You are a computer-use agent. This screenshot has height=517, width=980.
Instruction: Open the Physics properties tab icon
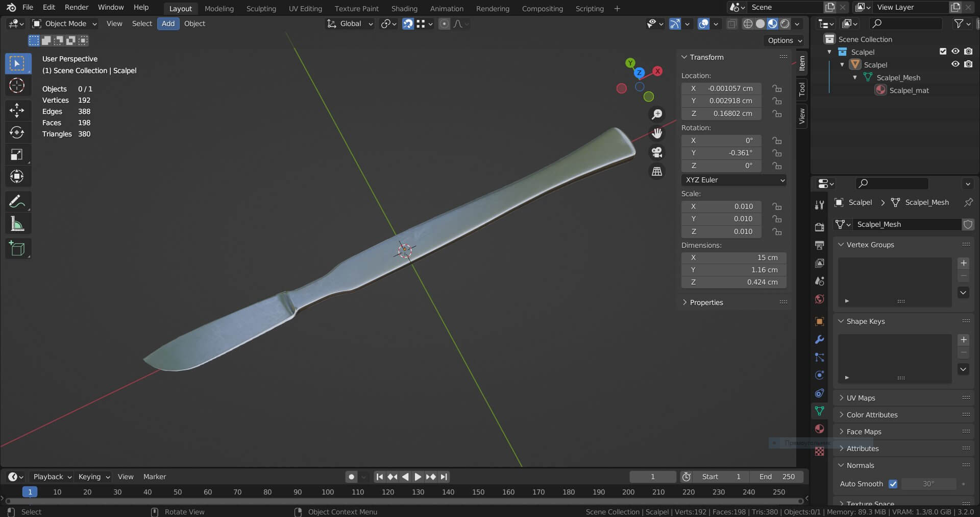click(820, 375)
